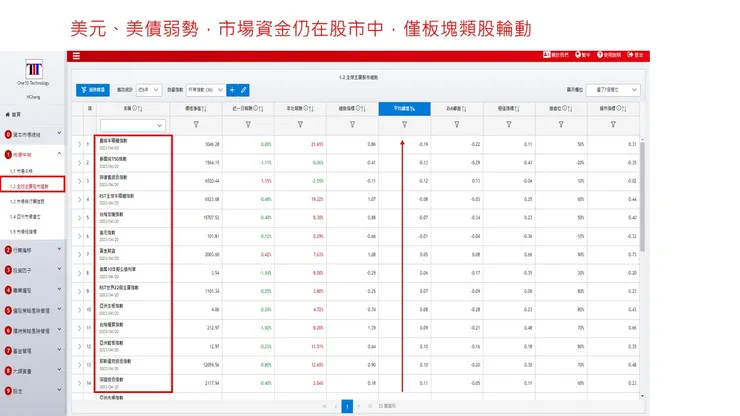The image size is (740, 416).
Task: Open the contact icon in red header
Action: click(x=547, y=55)
